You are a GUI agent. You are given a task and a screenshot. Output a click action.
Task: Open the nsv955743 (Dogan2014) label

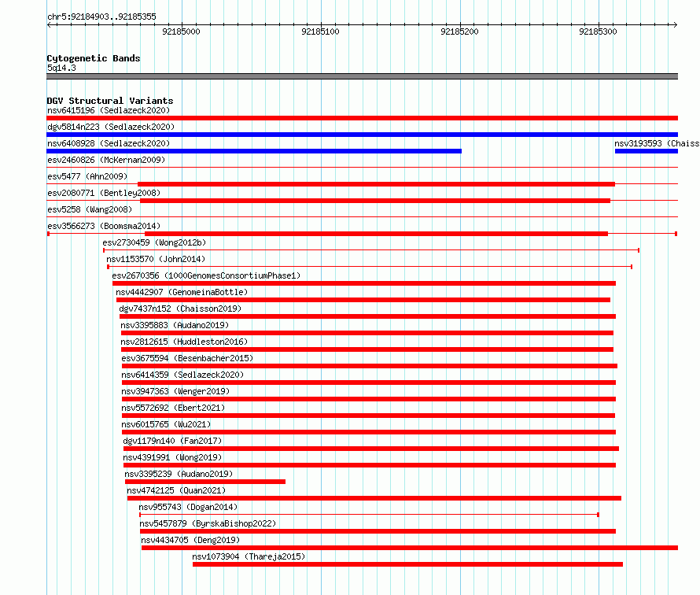[188, 507]
